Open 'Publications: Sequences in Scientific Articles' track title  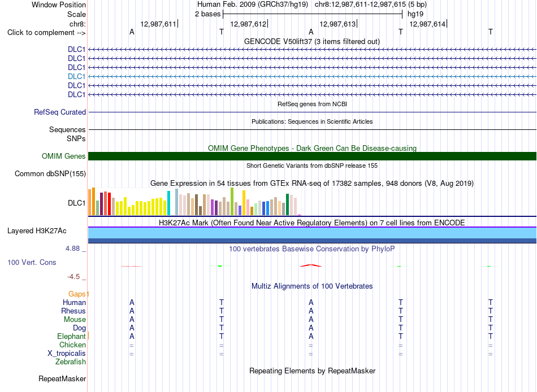click(312, 121)
